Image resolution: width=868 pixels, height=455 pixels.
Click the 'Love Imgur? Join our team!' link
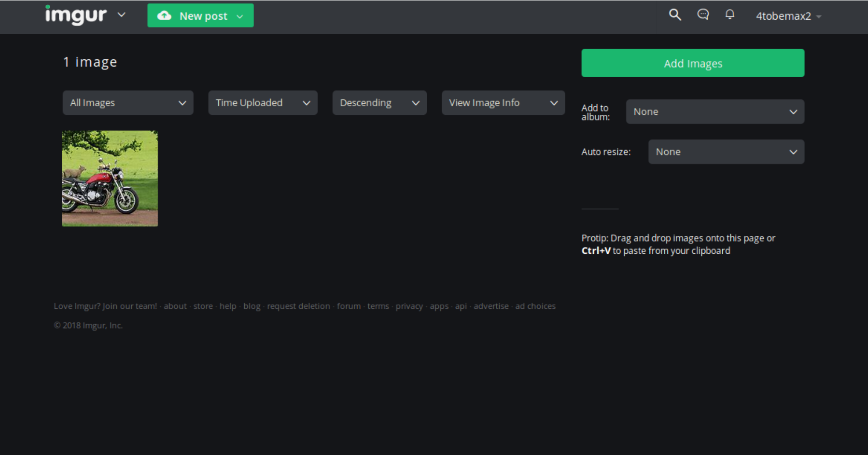pos(105,306)
